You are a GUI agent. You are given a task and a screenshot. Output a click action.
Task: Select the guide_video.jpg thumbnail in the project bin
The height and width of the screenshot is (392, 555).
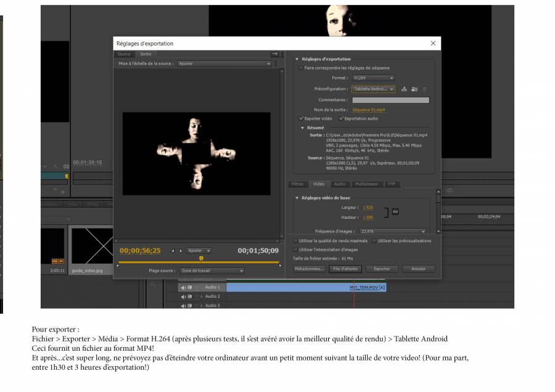[x=91, y=247]
